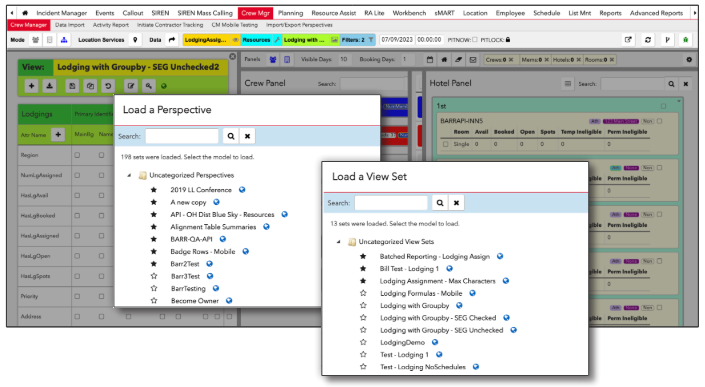The height and width of the screenshot is (387, 705).
Task: Favorite the Barr3Test perspective star
Action: (154, 276)
